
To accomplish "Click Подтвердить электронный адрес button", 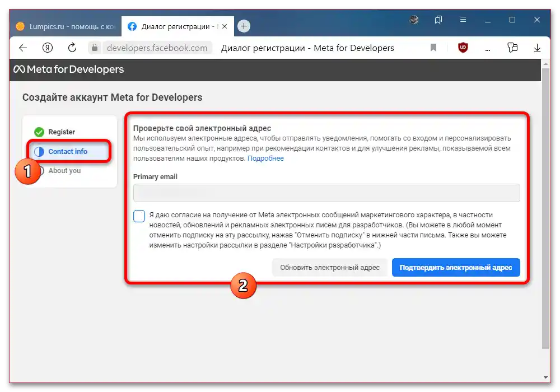I will tap(456, 267).
